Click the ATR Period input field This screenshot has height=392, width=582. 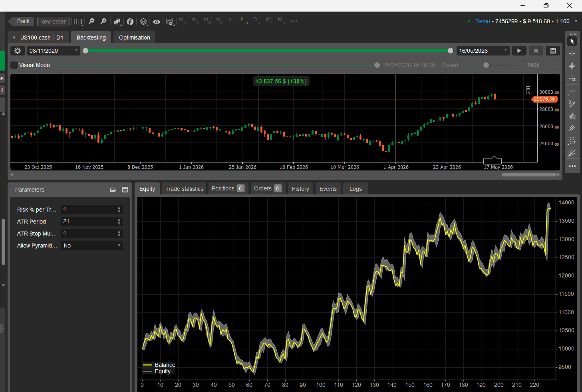pos(91,222)
